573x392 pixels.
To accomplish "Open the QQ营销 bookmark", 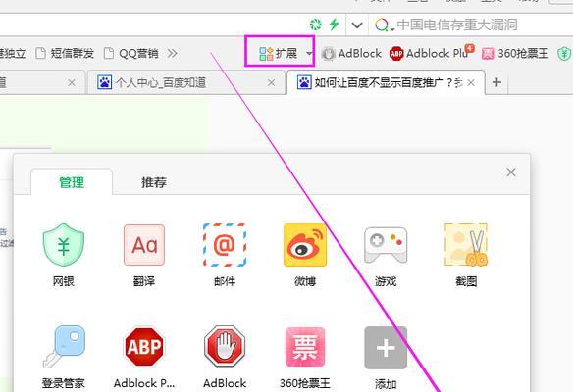I will tap(131, 54).
